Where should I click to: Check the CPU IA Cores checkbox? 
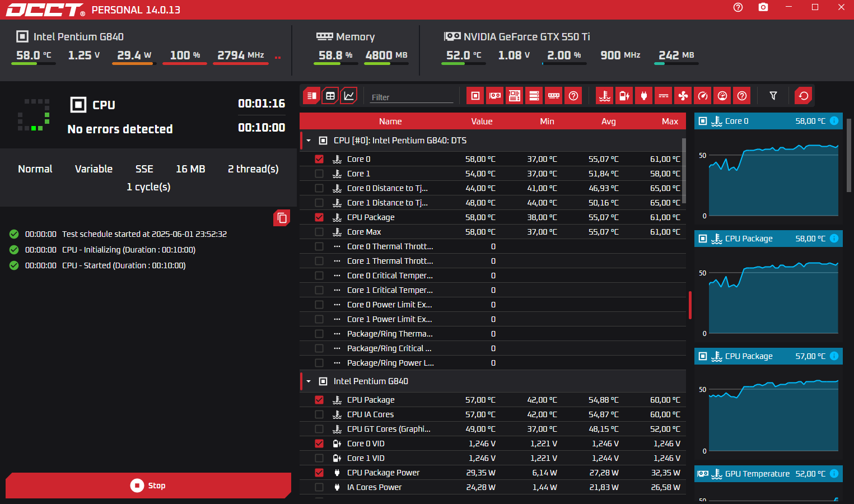319,414
